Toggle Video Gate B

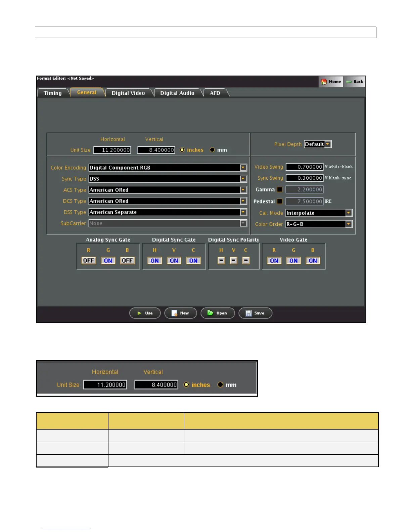pyautogui.click(x=313, y=261)
